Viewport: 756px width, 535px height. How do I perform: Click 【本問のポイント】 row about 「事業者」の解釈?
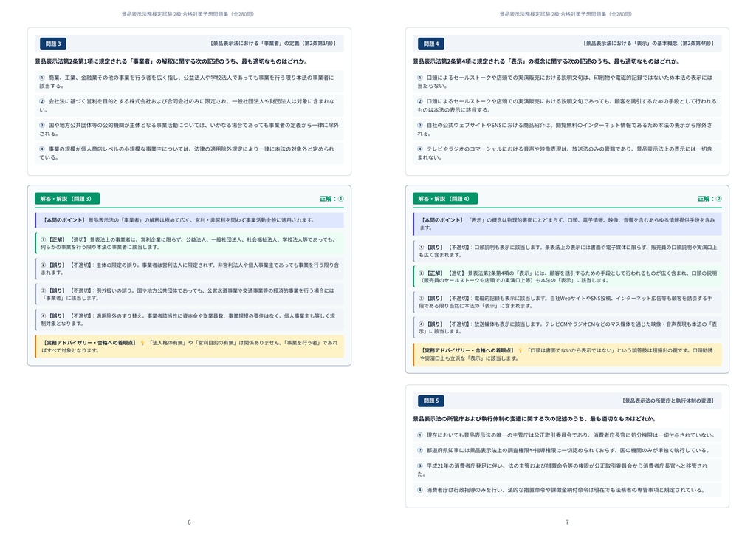(x=189, y=220)
